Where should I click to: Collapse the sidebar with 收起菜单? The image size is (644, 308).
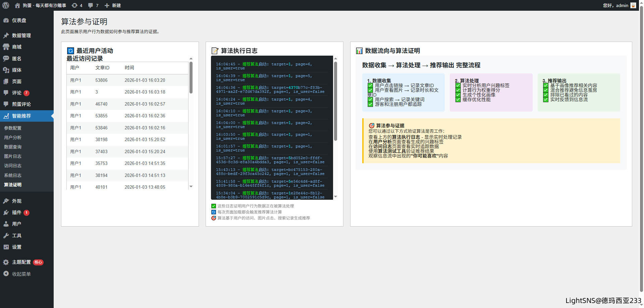[x=17, y=274]
